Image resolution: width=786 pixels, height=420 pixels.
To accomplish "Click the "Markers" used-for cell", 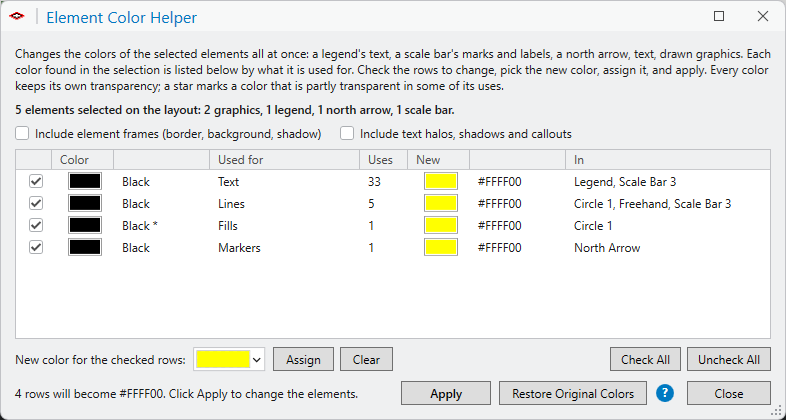I will [x=239, y=248].
